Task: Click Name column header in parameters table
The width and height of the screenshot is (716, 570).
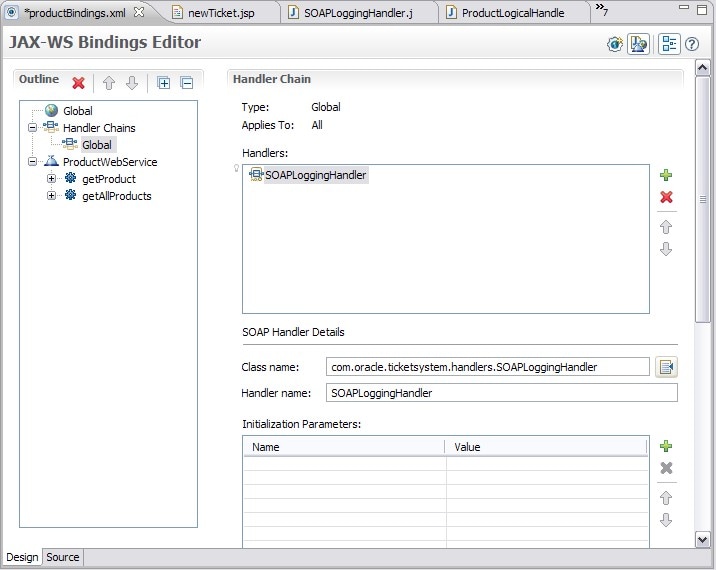Action: coord(344,447)
